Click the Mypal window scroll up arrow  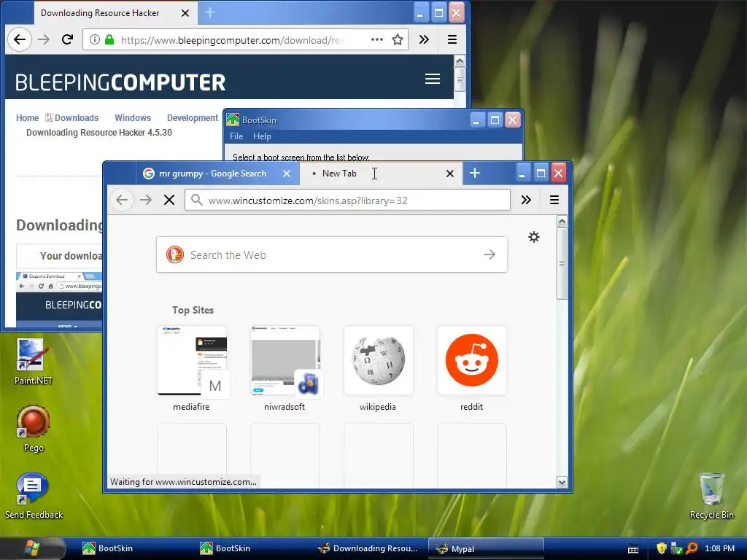(x=562, y=222)
